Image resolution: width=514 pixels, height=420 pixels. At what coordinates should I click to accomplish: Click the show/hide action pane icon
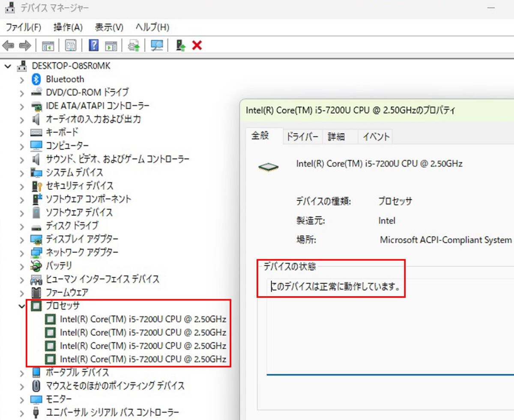111,45
